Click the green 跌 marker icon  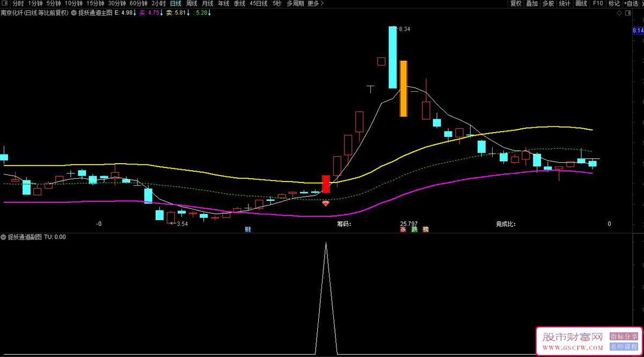click(414, 229)
